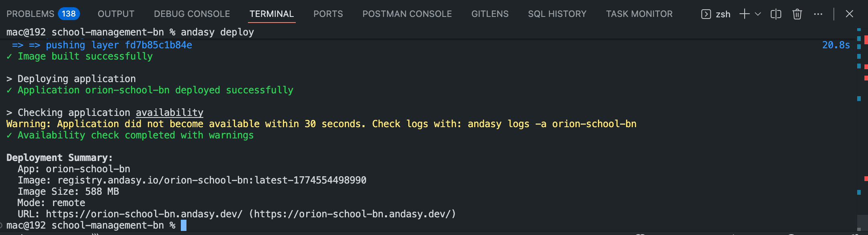The width and height of the screenshot is (868, 235).
Task: Open the orion-school-bn.andasy.dev URL link
Action: [x=144, y=214]
